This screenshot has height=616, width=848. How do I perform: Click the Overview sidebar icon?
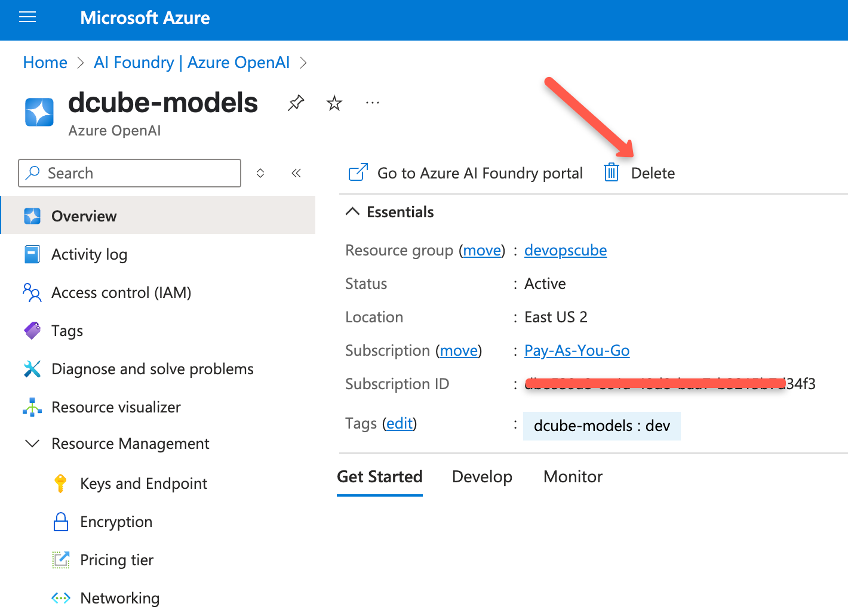[32, 216]
